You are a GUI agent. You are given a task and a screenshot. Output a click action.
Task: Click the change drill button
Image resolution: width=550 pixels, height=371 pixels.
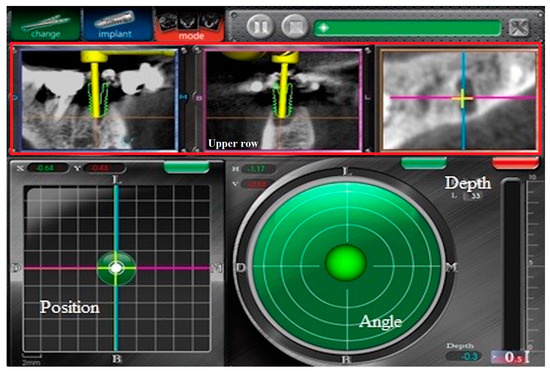tap(46, 25)
